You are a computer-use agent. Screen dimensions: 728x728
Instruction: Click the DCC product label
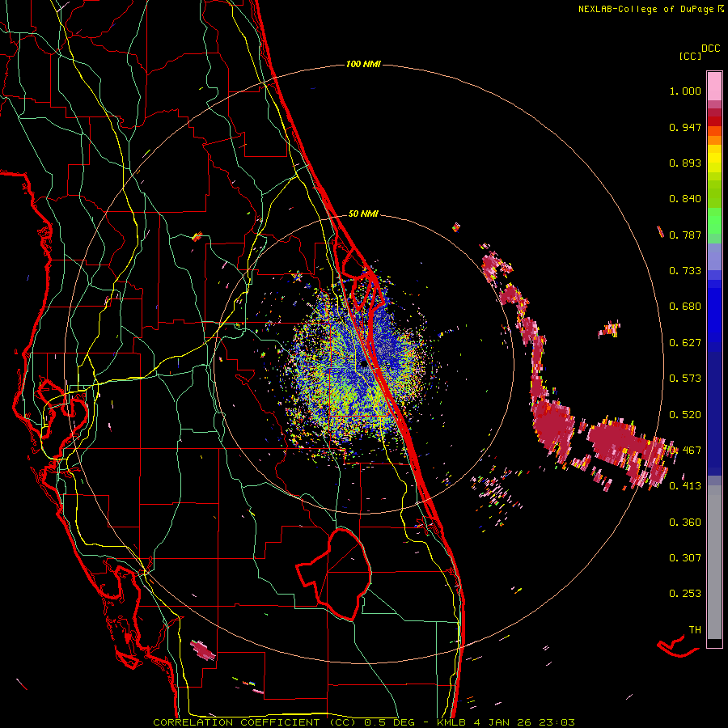coord(711,49)
